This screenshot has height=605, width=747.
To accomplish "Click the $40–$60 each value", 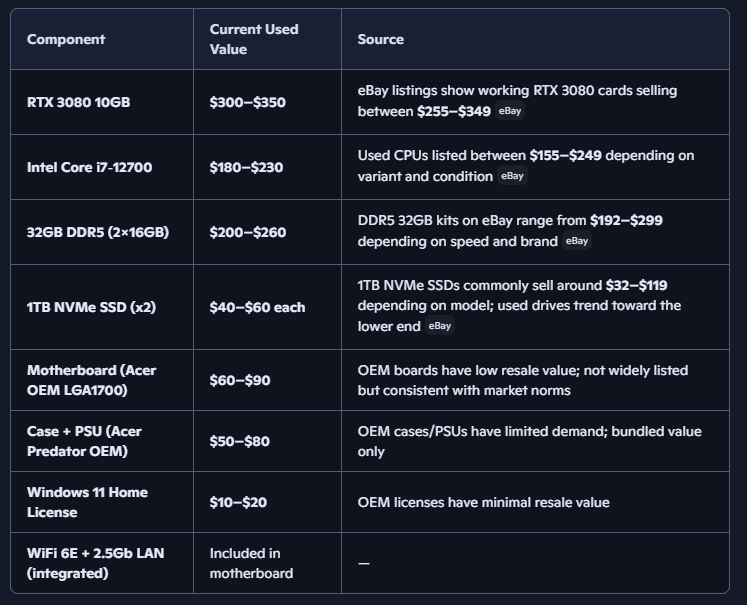I will (x=257, y=307).
